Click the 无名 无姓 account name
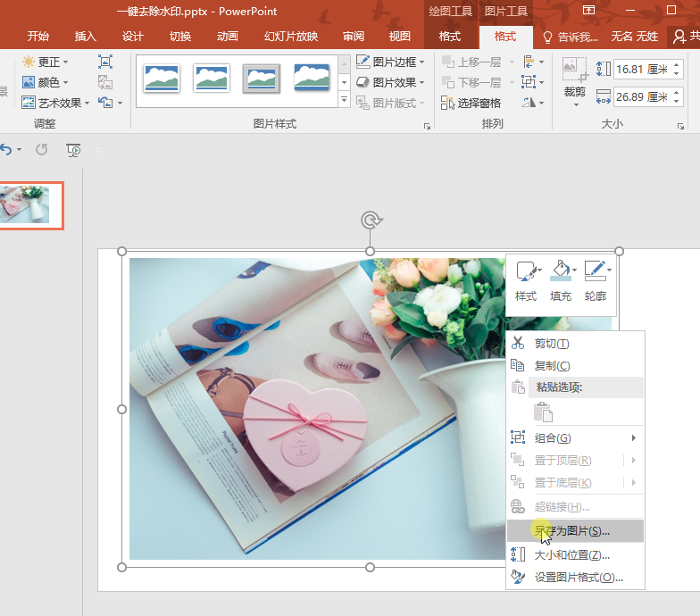This screenshot has height=616, width=700. click(634, 37)
